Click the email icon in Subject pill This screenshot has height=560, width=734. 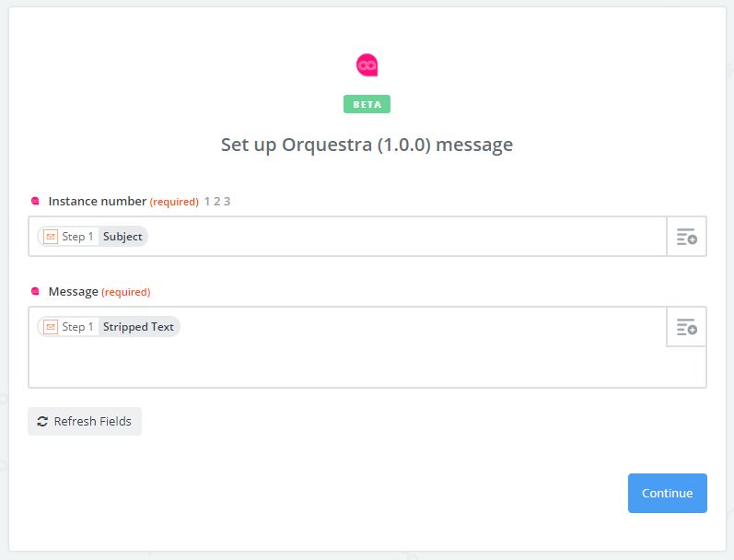[x=51, y=237]
